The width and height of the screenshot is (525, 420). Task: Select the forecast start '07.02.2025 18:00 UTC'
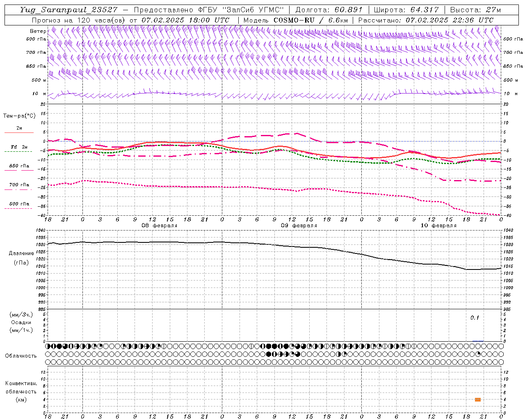[185, 20]
